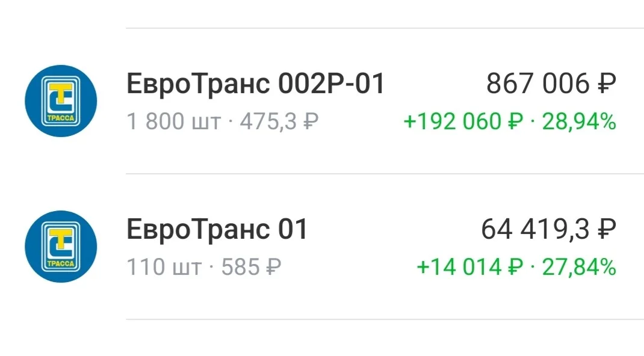The image size is (644, 356).
Task: Click the divider between the two ЕвроТранс rows
Action: (385, 173)
